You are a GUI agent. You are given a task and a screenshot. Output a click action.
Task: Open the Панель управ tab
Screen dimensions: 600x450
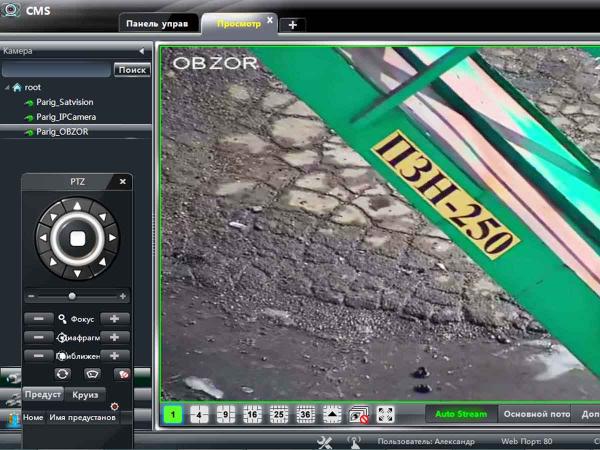[x=156, y=23]
